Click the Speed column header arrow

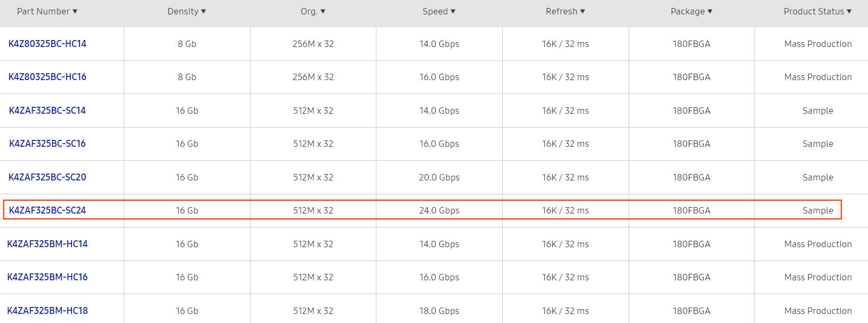(x=453, y=12)
